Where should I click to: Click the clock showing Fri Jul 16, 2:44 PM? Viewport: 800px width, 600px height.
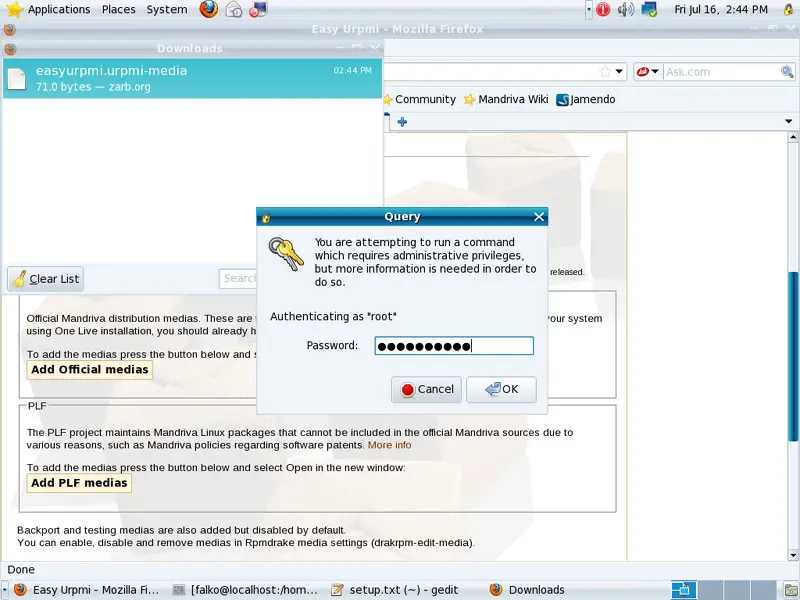pos(720,9)
